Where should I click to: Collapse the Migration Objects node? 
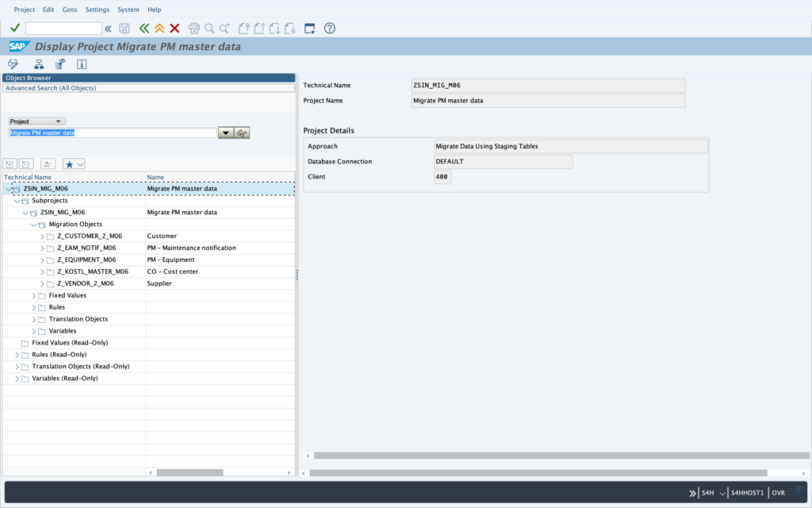[x=34, y=225]
